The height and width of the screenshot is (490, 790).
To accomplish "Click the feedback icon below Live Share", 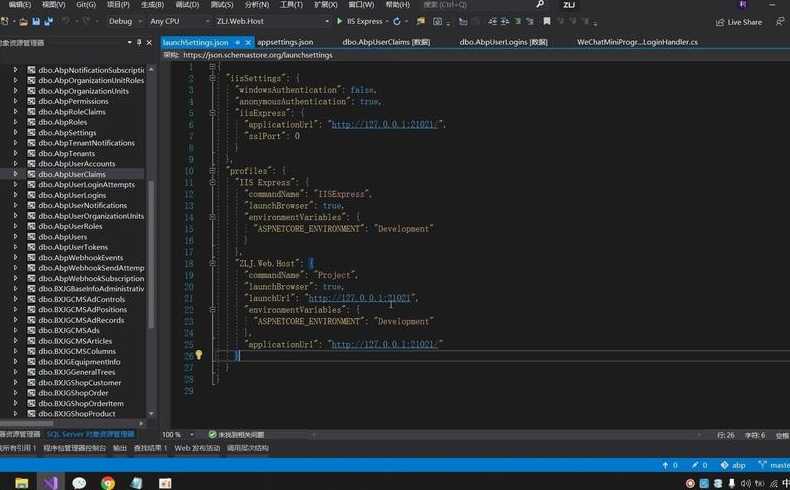I will pos(781,22).
